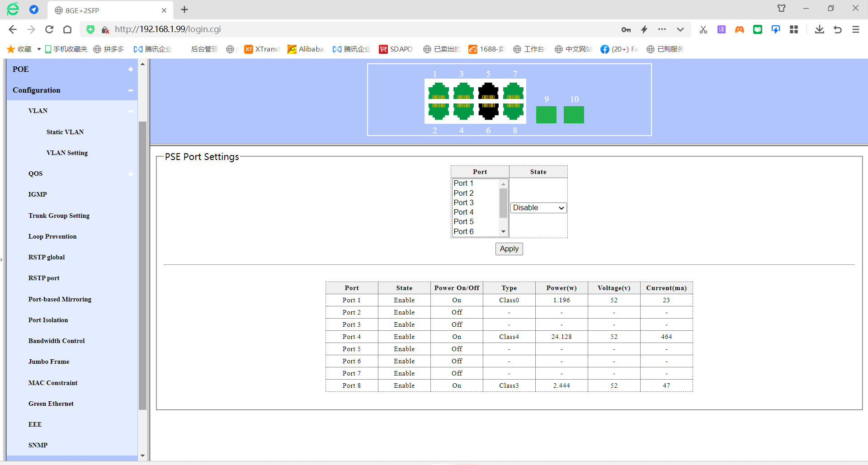Click the lightning speed mode icon
The height and width of the screenshot is (465, 868).
644,29
